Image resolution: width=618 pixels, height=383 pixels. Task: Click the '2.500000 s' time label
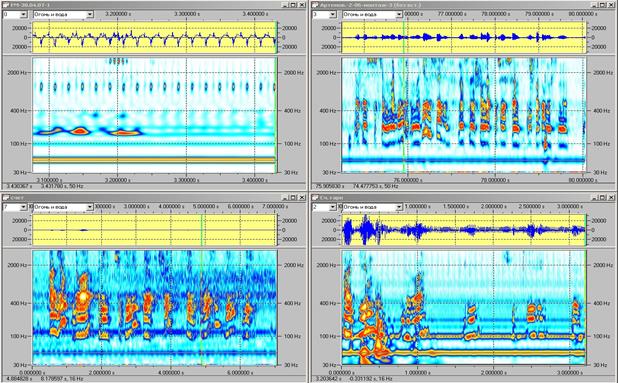point(532,206)
